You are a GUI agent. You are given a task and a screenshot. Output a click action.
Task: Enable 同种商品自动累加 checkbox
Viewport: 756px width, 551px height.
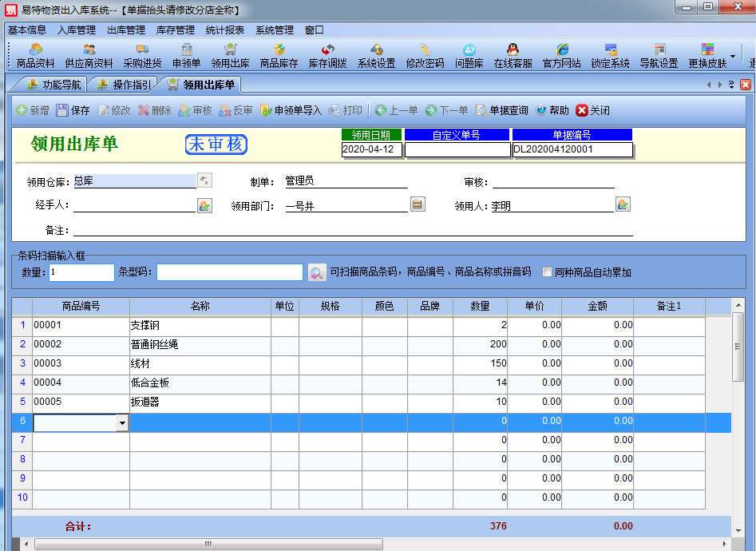547,272
